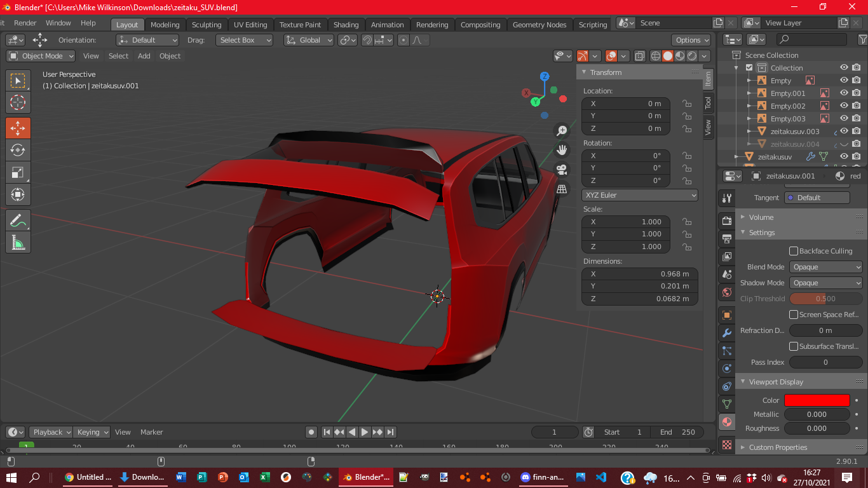Image resolution: width=868 pixels, height=488 pixels.
Task: Enable Screen Space Refraction checkbox
Action: pyautogui.click(x=794, y=315)
